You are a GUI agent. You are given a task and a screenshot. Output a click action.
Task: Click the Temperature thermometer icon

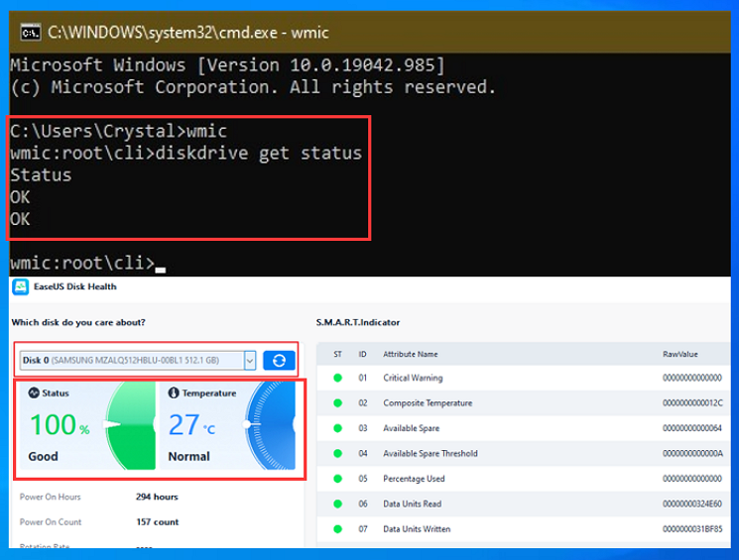(x=174, y=392)
